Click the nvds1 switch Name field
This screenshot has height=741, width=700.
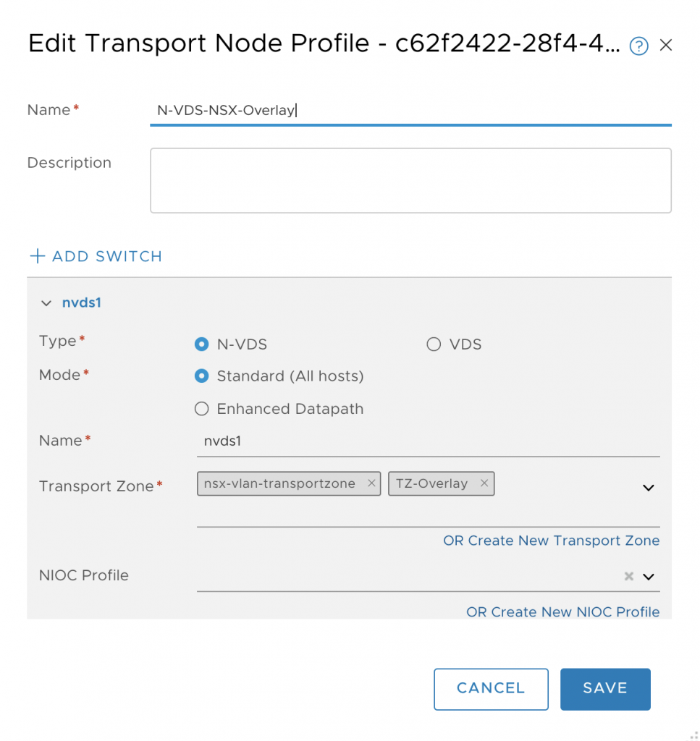[429, 441]
